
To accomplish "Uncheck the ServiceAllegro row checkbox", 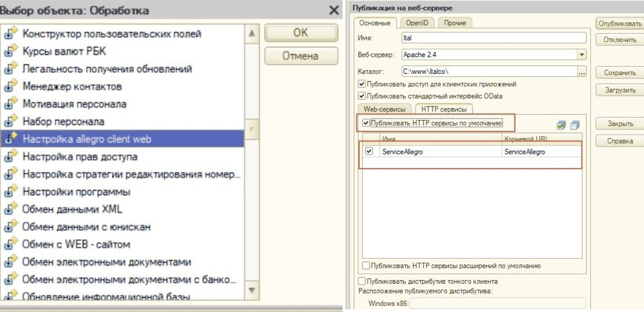I will pos(369,151).
